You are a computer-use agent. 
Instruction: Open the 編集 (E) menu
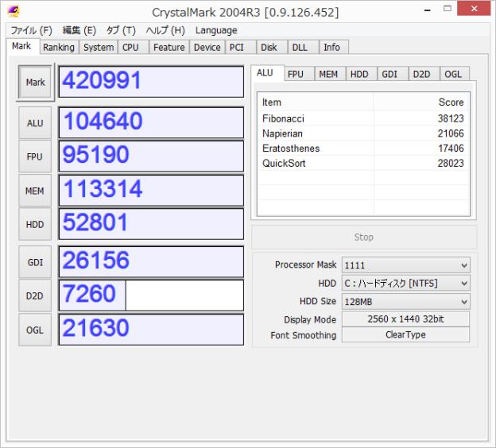[79, 30]
